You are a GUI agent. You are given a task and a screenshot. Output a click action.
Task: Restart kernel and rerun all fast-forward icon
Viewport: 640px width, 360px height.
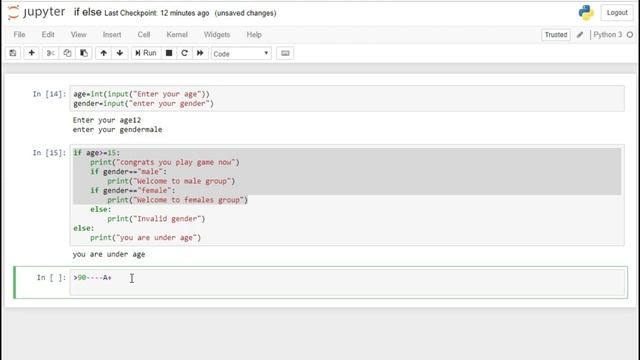coord(200,53)
